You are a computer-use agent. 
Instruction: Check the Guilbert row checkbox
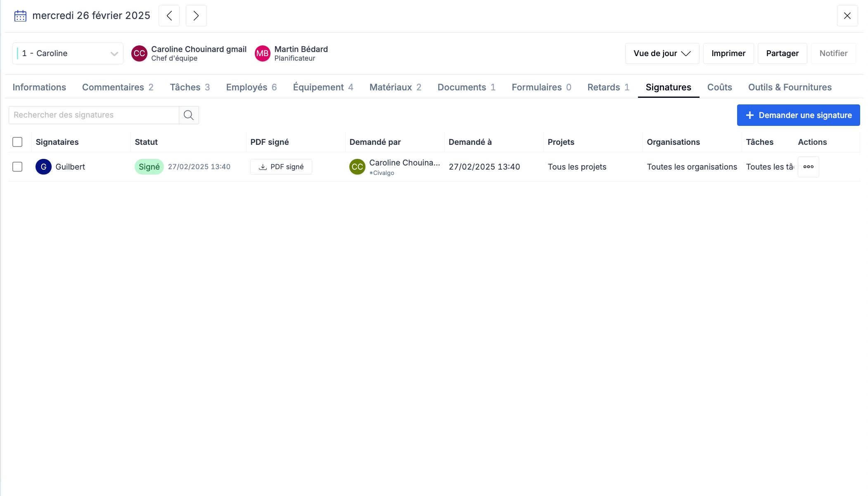[x=17, y=167]
